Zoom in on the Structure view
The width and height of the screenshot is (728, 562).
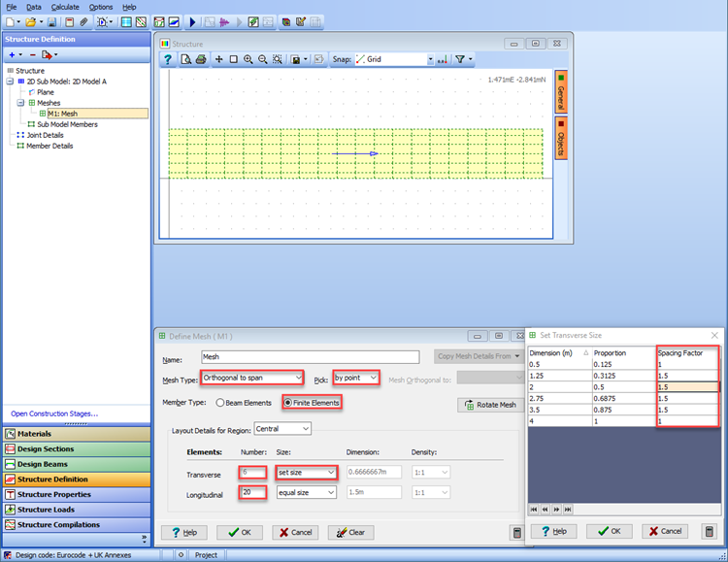pos(248,59)
